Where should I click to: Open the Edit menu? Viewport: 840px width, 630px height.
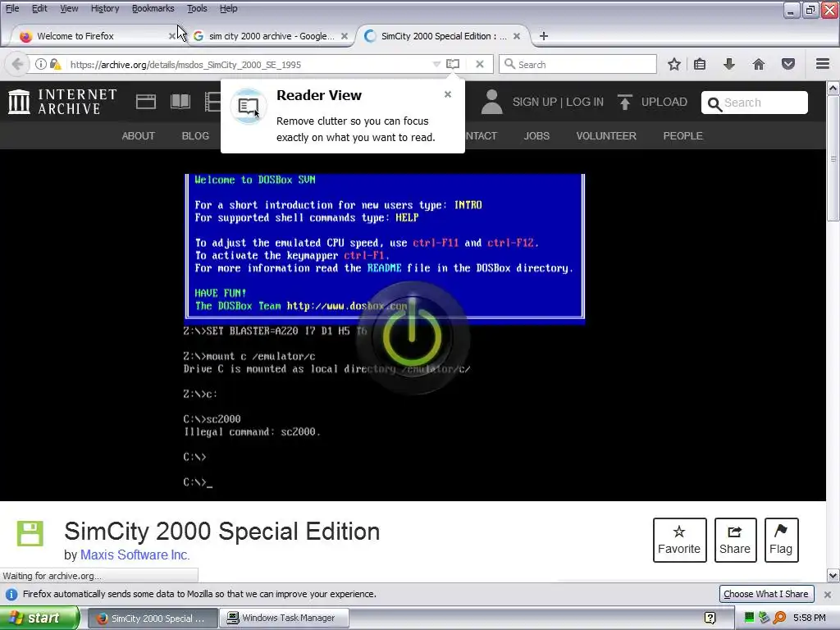pos(39,8)
